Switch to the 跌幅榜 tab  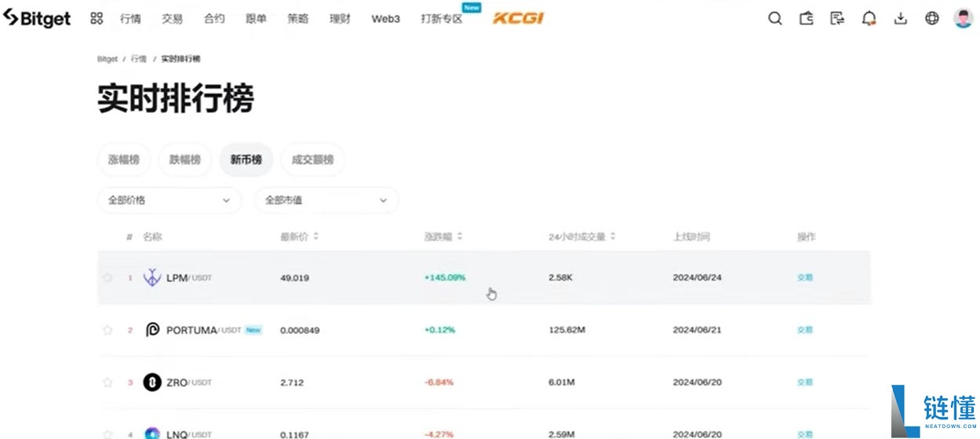[x=185, y=159]
